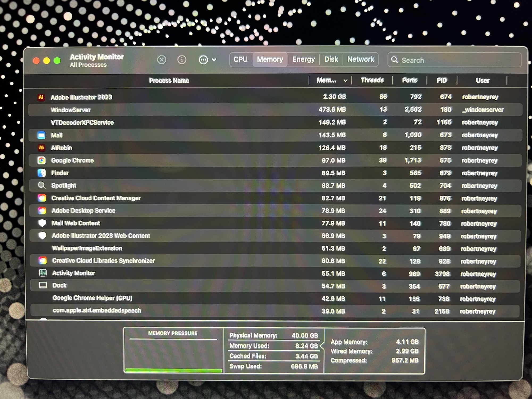This screenshot has width=532, height=399.
Task: Switch to the Energy tab
Action: coord(304,59)
